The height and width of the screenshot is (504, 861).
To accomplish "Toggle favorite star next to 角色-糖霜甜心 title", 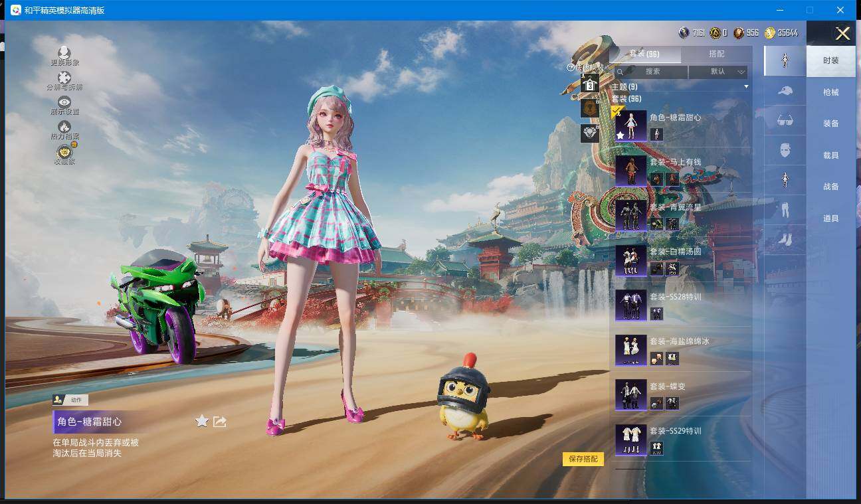I will pyautogui.click(x=202, y=421).
